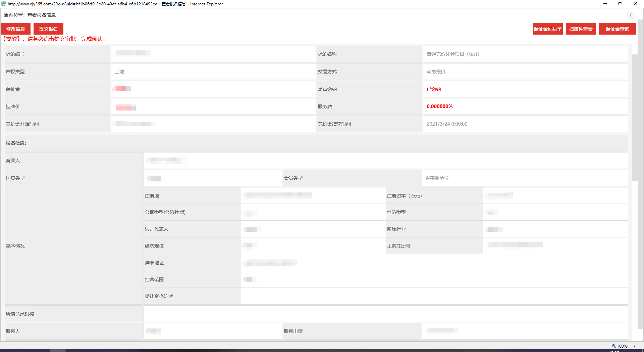Click the red 提醒 reminder notice
The width and height of the screenshot is (644, 352).
point(54,39)
